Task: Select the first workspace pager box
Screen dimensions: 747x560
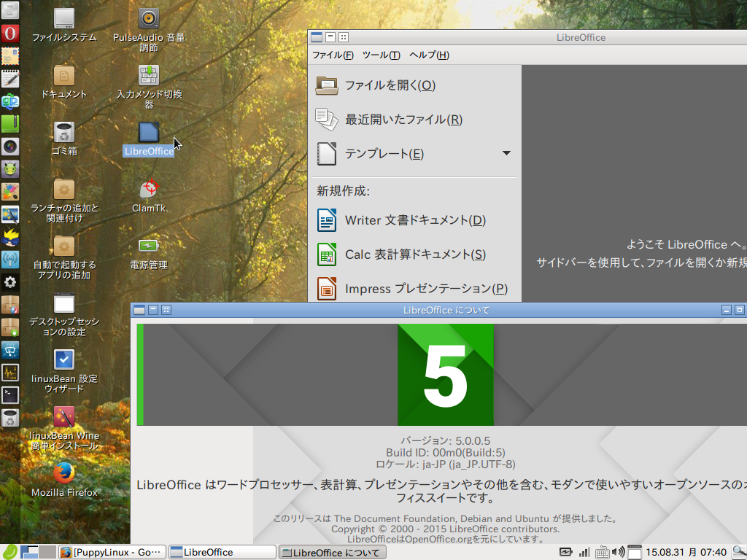Action: pos(29,552)
